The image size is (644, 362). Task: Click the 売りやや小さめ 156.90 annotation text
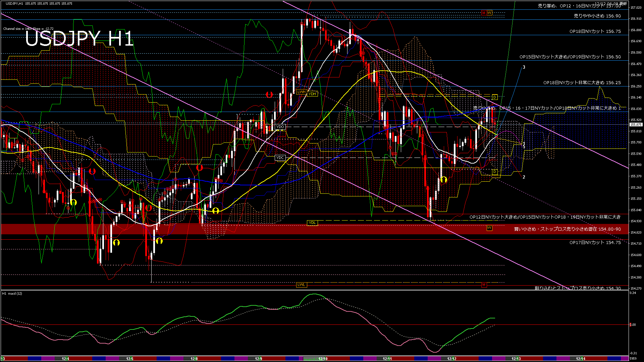pos(597,16)
